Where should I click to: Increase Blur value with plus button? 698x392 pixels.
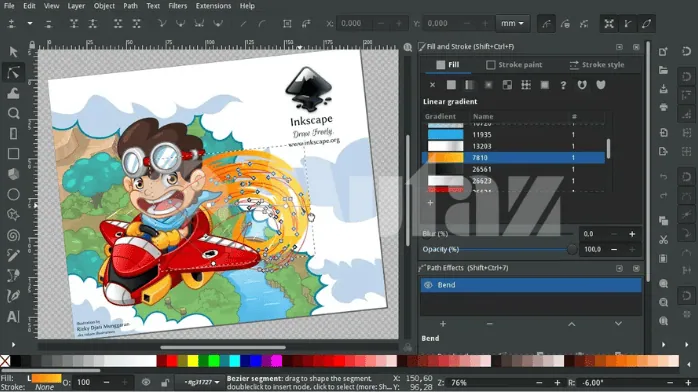coord(632,234)
